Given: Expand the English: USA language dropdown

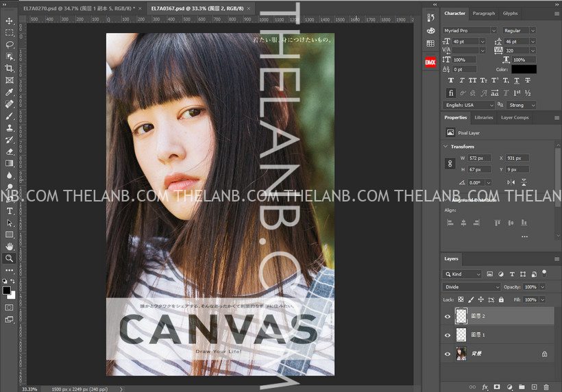Looking at the screenshot, I should tap(469, 105).
